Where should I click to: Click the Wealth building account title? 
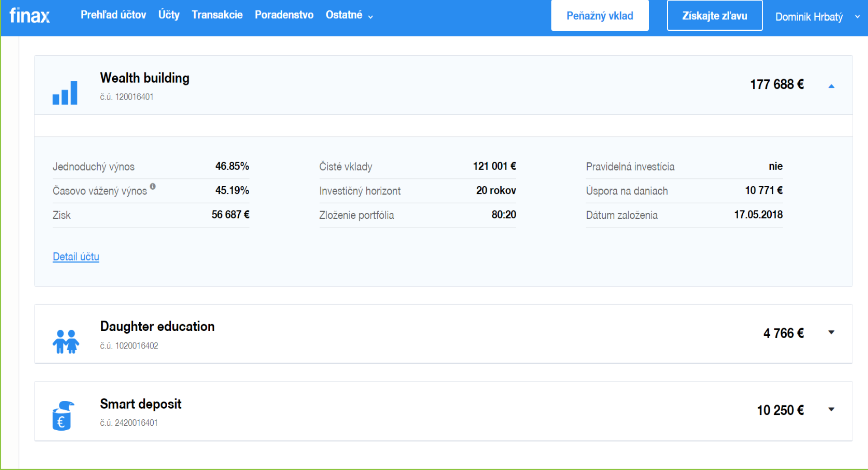pos(145,78)
